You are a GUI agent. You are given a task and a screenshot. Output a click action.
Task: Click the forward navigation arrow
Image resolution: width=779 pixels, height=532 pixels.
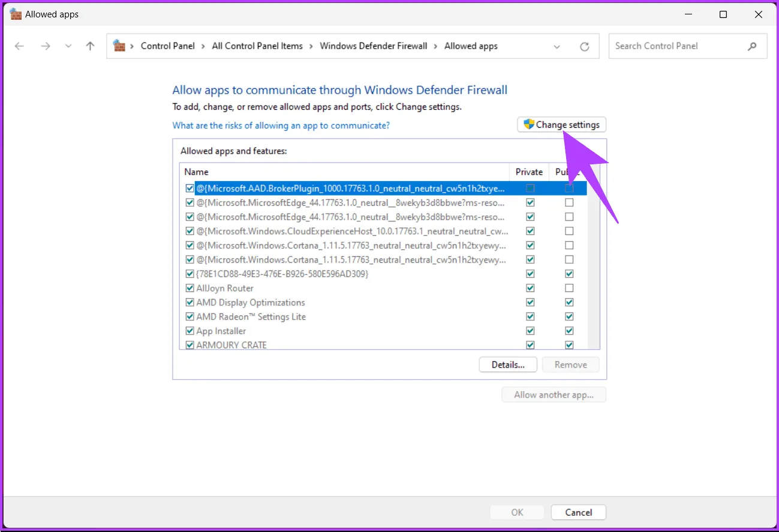click(x=46, y=46)
